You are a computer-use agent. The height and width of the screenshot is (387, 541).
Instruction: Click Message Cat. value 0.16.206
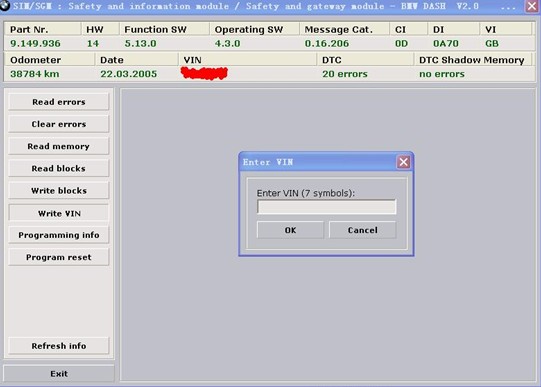point(327,43)
